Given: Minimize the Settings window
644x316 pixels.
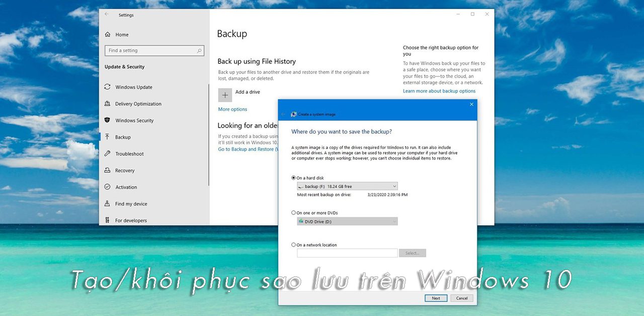Looking at the screenshot, I should tap(457, 14).
